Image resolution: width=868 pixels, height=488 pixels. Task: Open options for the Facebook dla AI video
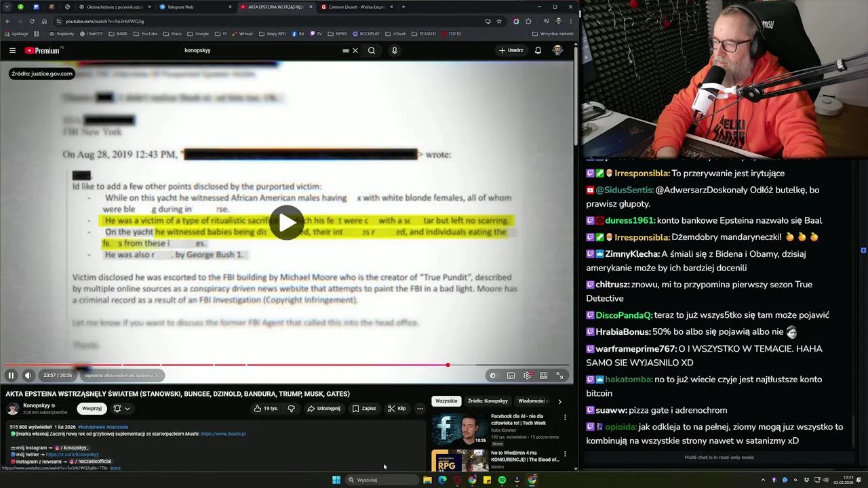[x=565, y=418]
